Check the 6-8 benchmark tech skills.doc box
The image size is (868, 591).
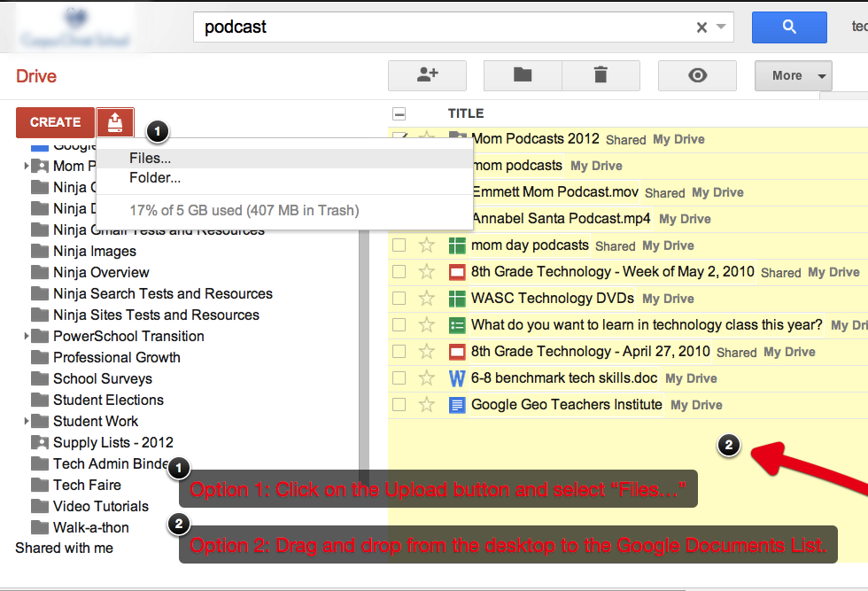coord(399,378)
